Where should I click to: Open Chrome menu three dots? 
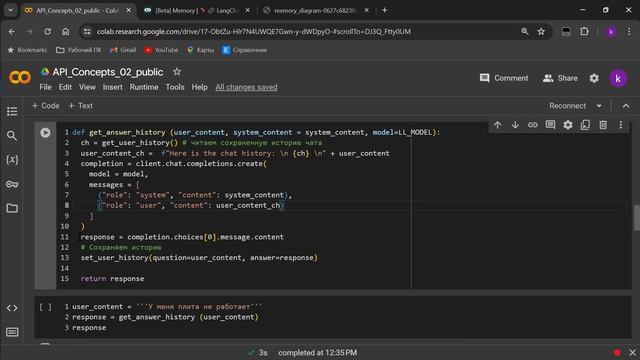(x=629, y=31)
